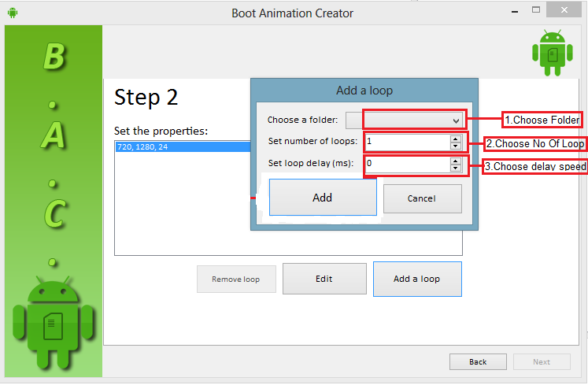Decrease loop delay with down arrow

coord(455,168)
